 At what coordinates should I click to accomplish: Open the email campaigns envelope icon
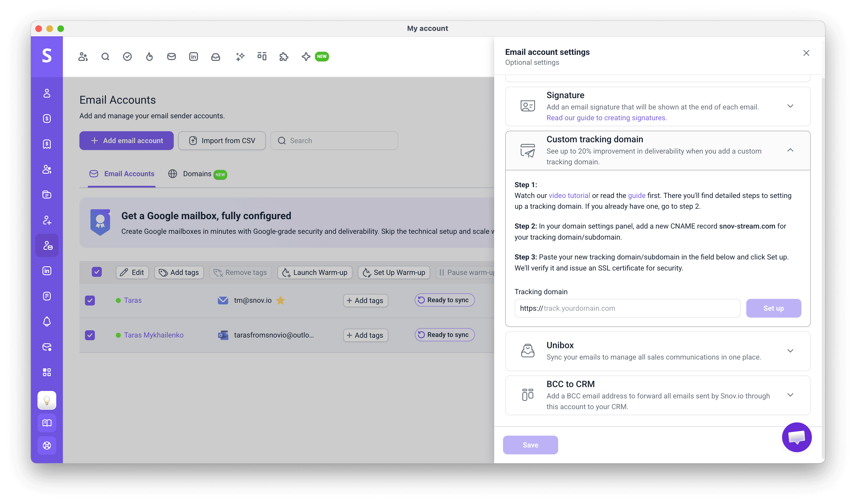172,56
